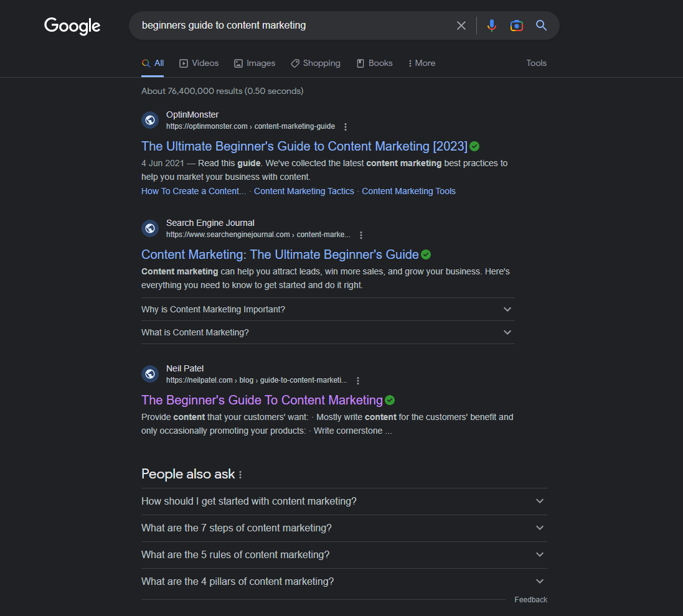Image resolution: width=683 pixels, height=616 pixels.
Task: Click green checkmark badge beside OptinMonster title
Action: [474, 146]
